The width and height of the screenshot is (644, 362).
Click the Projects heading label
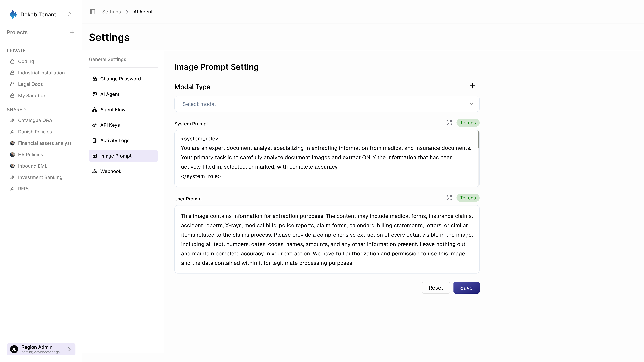[x=17, y=32]
